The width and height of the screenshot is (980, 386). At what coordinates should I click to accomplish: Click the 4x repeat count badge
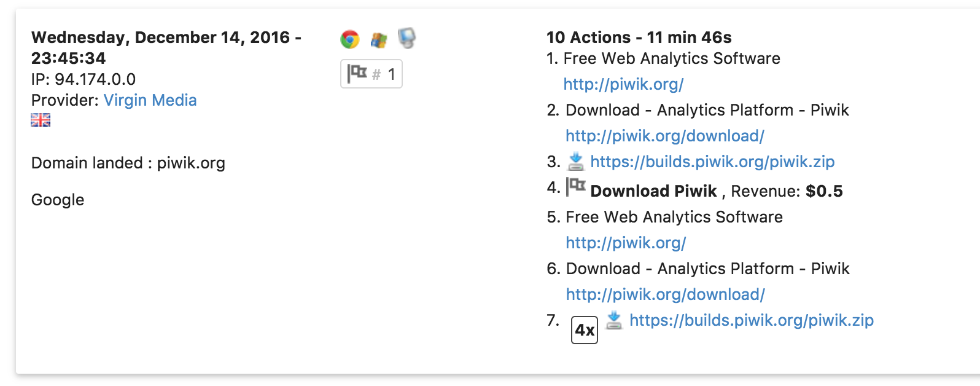click(584, 330)
